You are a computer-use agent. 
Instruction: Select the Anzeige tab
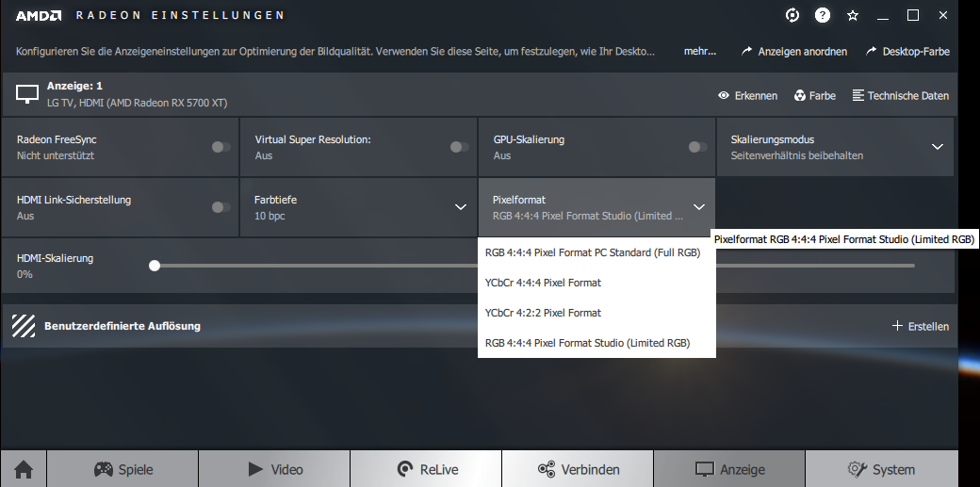pyautogui.click(x=729, y=469)
